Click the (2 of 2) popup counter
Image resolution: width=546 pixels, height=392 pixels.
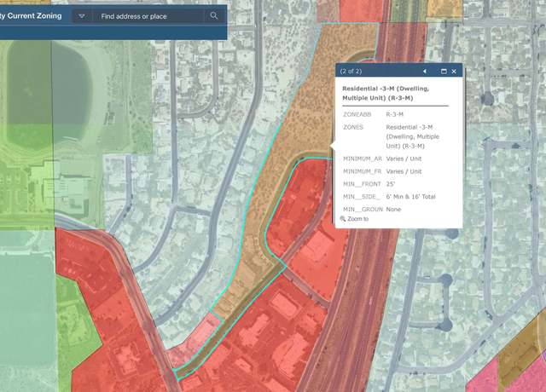click(351, 72)
